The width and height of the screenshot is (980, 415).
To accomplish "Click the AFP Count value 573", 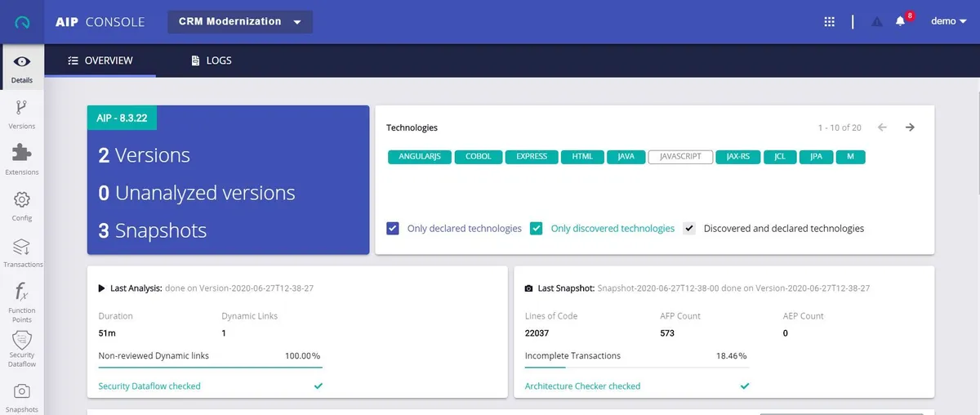I will click(667, 333).
